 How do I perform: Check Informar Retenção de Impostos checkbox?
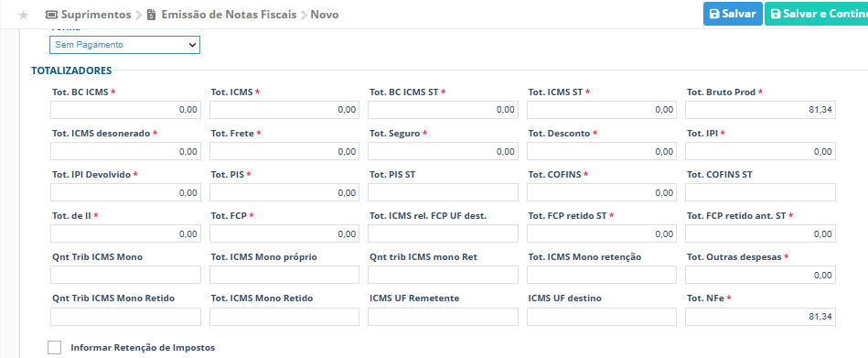tap(54, 348)
